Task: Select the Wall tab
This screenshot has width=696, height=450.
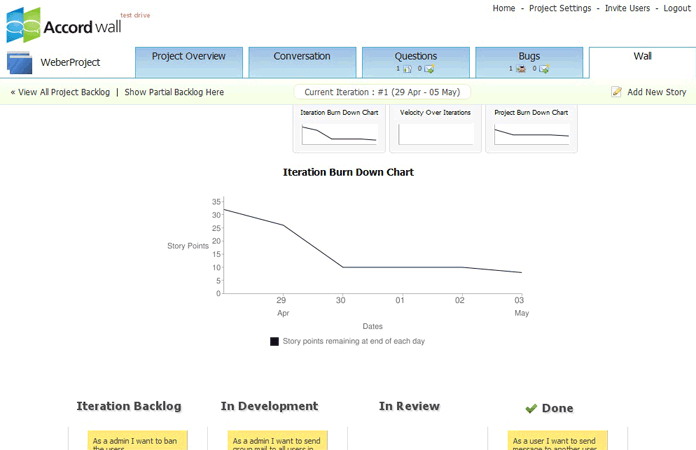Action: (642, 57)
